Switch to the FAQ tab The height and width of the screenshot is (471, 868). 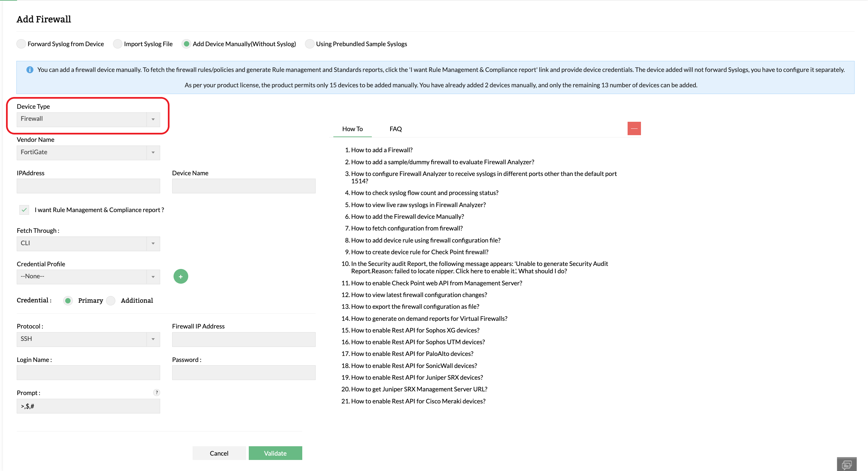tap(395, 129)
